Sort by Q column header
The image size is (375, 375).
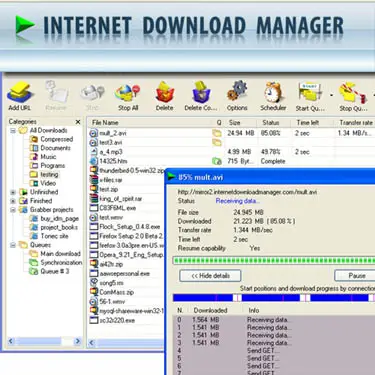coord(219,122)
